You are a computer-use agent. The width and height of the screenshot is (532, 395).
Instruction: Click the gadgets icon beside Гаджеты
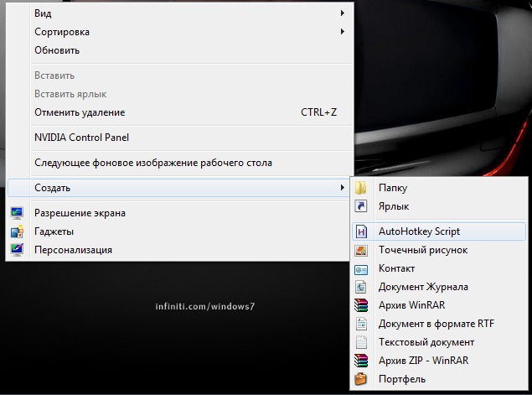[x=17, y=231]
